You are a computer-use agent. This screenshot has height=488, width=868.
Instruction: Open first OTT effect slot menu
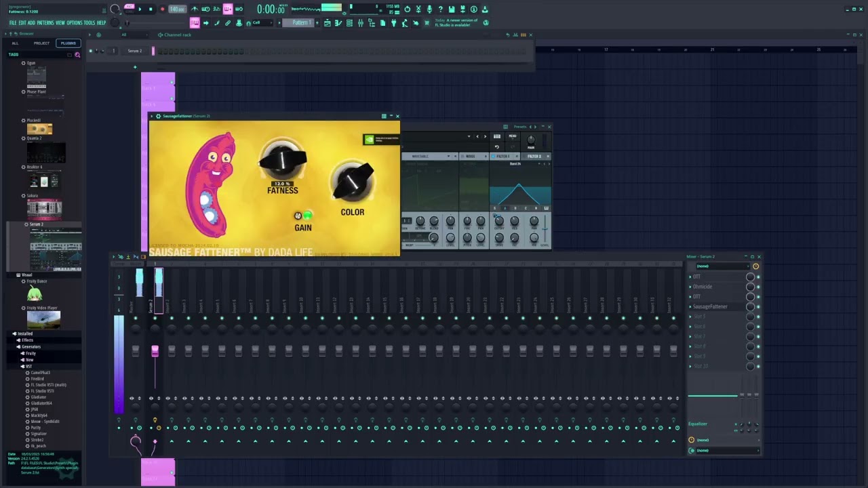point(690,277)
